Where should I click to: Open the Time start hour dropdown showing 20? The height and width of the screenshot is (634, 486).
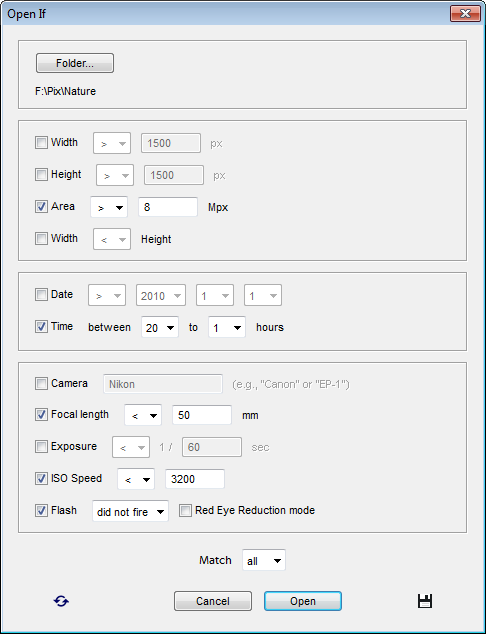pyautogui.click(x=160, y=327)
